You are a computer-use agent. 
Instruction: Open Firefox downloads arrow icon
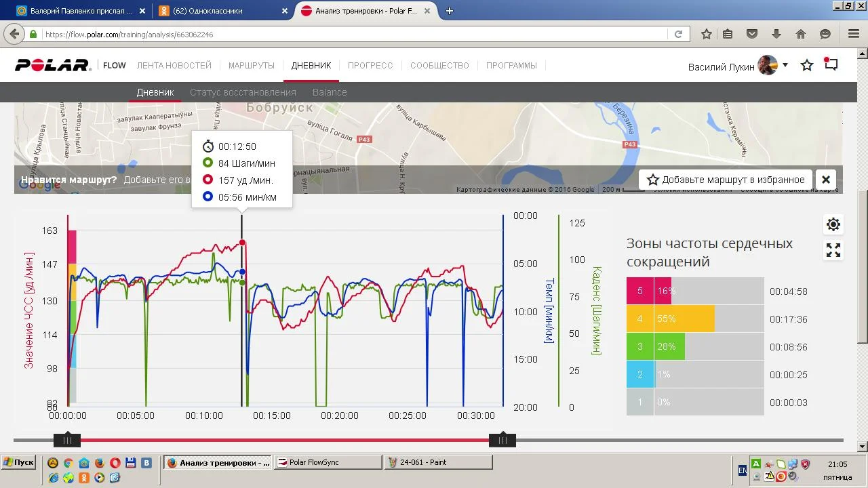pyautogui.click(x=776, y=34)
